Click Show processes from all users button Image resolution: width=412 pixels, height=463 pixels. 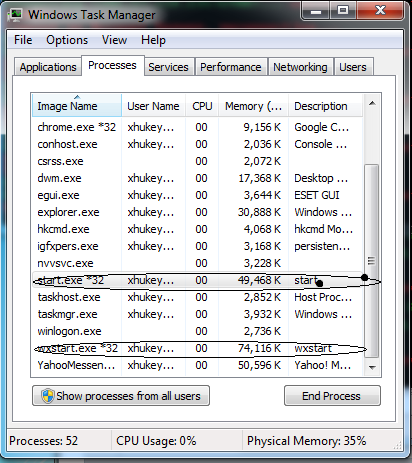(x=121, y=396)
